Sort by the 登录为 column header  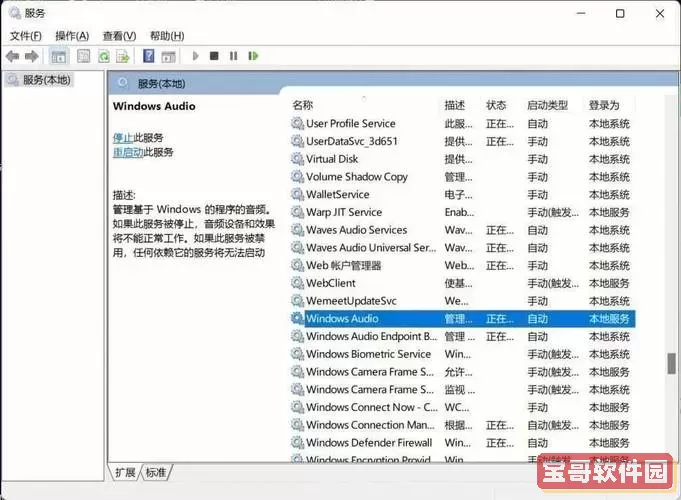click(604, 105)
